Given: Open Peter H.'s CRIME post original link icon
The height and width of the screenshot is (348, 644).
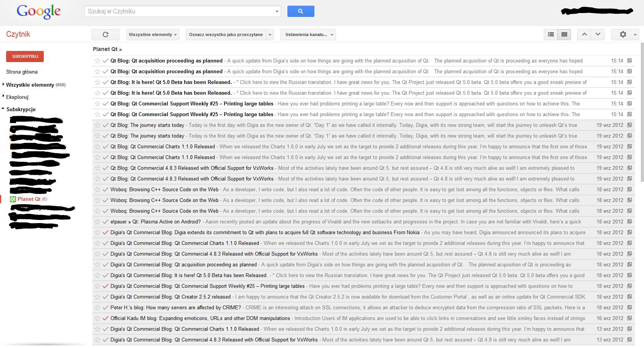Looking at the screenshot, I should click(629, 307).
